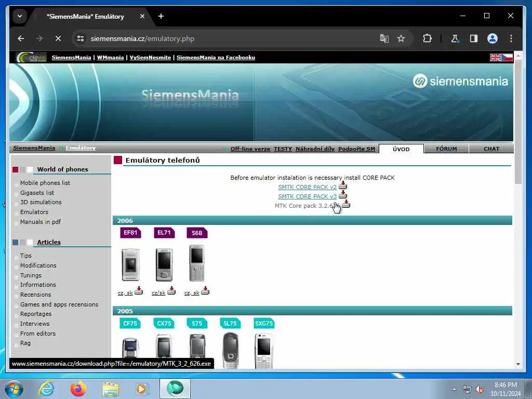Open Interviews in Articles sidebar
This screenshot has height=399, width=532.
(x=35, y=324)
